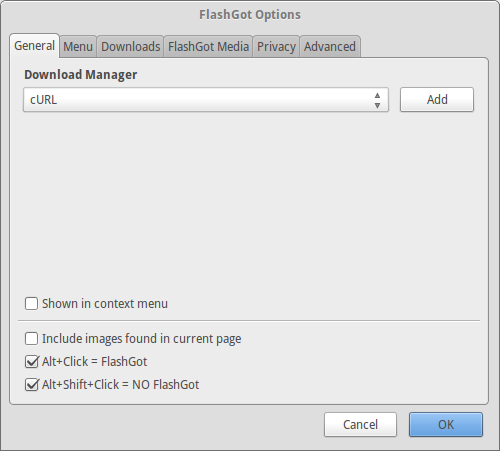The height and width of the screenshot is (451, 500).
Task: Open the cURL download manager dropdown
Action: pyautogui.click(x=206, y=100)
